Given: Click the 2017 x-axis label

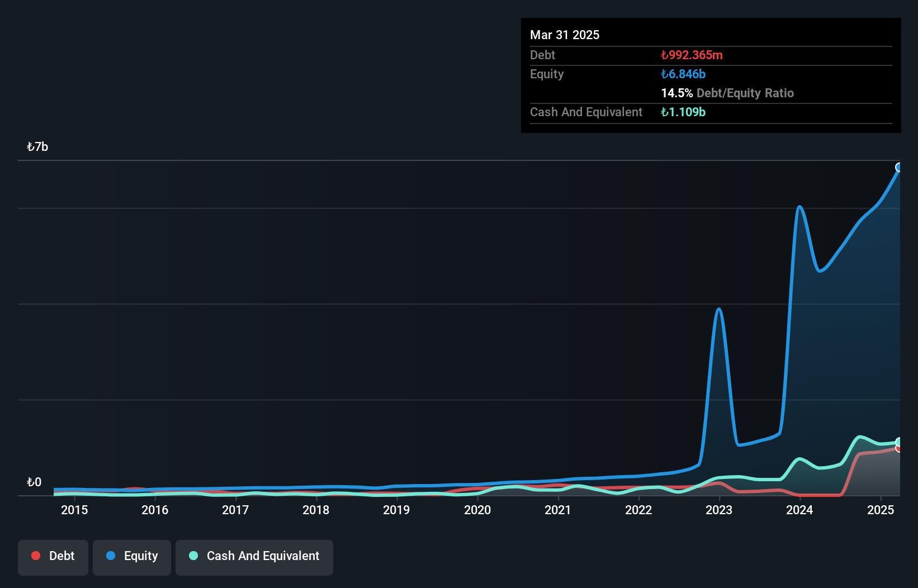Looking at the screenshot, I should 235,510.
